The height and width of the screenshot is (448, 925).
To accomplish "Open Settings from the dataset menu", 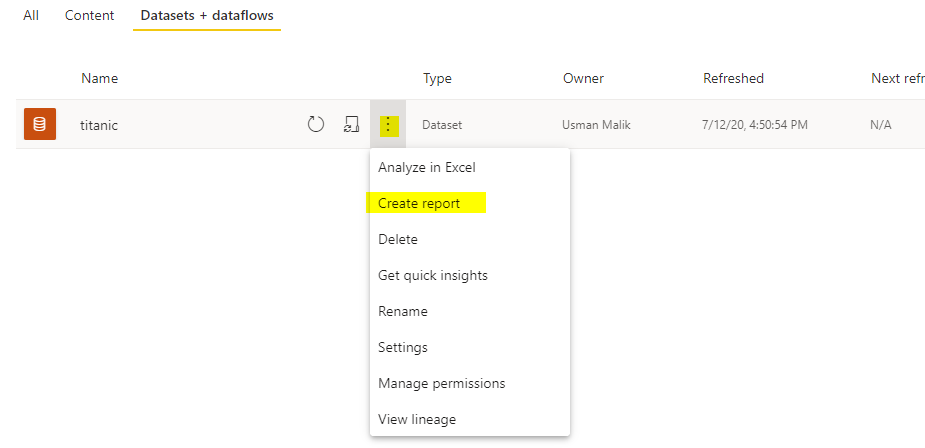I will click(x=403, y=347).
